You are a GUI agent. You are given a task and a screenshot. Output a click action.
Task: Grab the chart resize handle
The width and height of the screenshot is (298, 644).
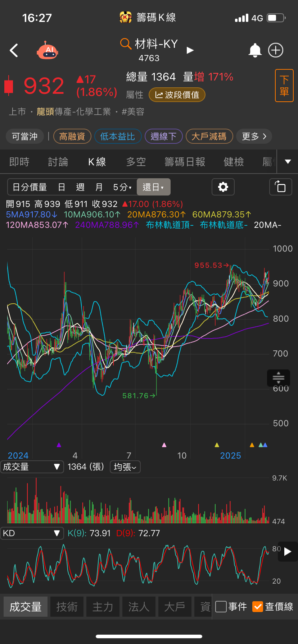pyautogui.click(x=278, y=378)
